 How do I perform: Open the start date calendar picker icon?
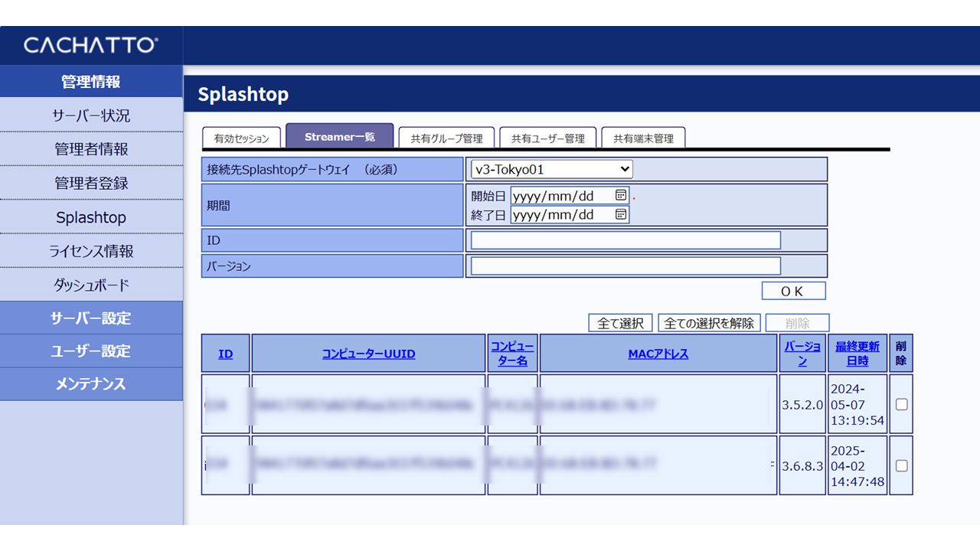click(x=621, y=196)
